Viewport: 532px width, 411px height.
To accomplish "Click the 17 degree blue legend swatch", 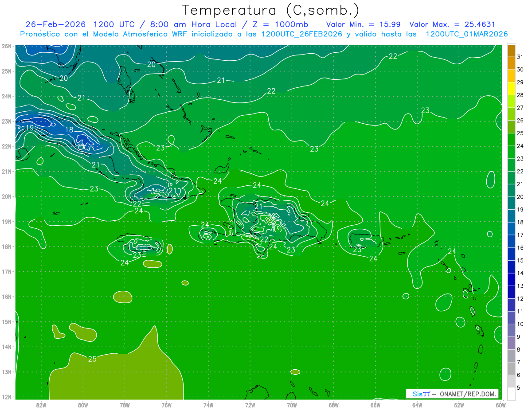I will tap(511, 228).
